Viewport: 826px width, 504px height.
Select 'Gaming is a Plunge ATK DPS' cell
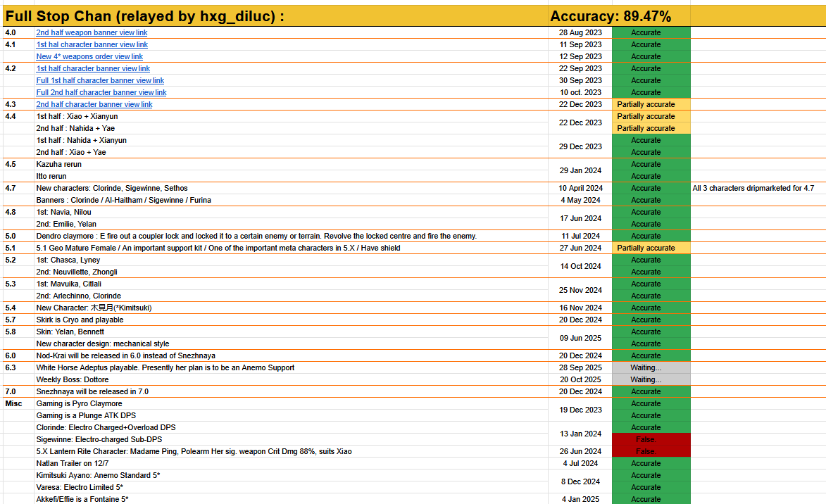point(291,415)
